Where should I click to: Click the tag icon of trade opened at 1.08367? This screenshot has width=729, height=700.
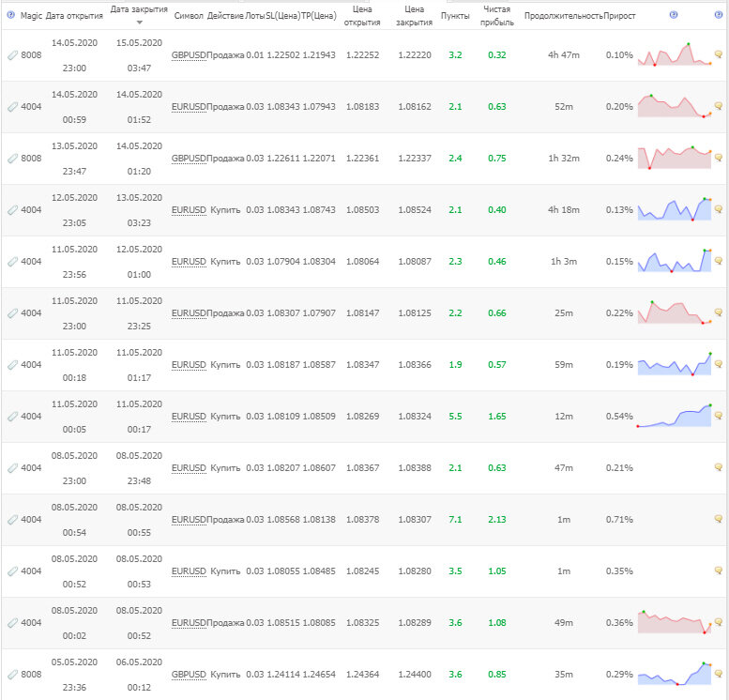(12, 468)
